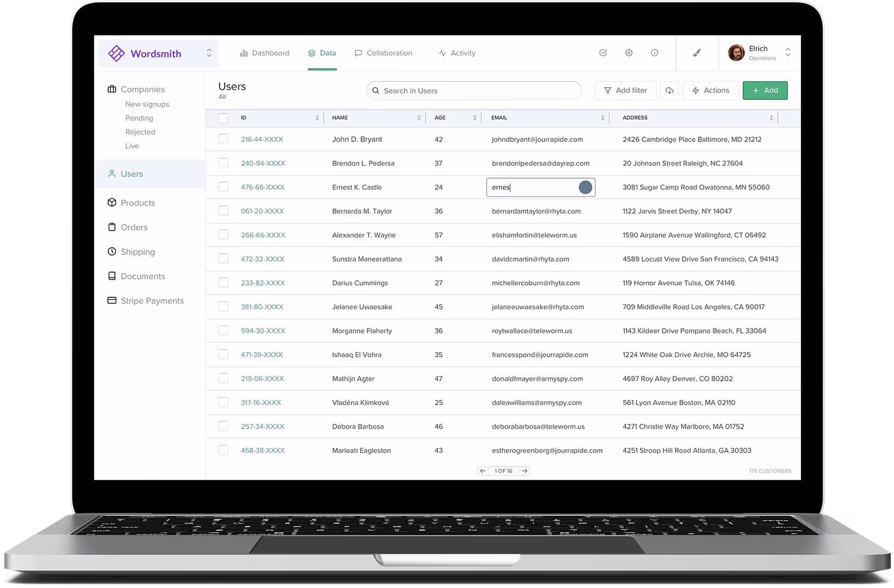Screen dimensions: 894x588
Task: Click Elrich's profile avatar
Action: pyautogui.click(x=736, y=52)
